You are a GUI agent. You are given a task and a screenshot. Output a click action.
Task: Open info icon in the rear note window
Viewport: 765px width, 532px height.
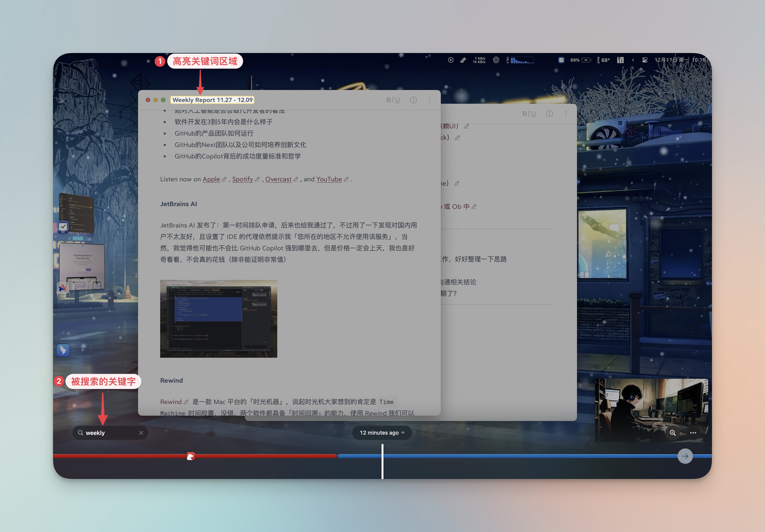pos(549,114)
